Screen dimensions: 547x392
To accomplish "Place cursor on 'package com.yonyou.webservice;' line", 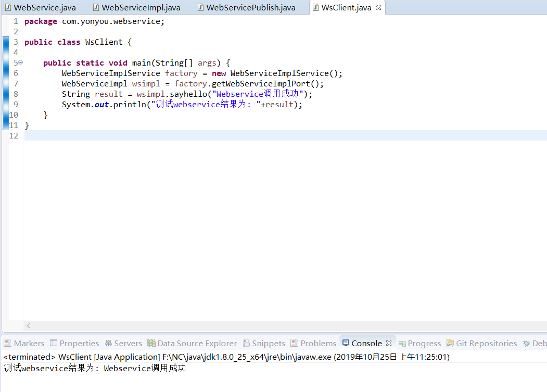I will pyautogui.click(x=94, y=21).
